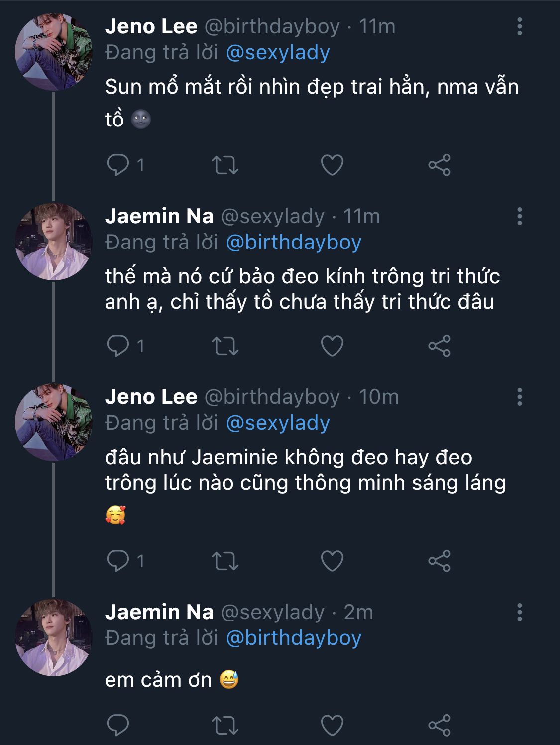Open more options on Jaemin's 11m tweet
This screenshot has height=745, width=560.
[x=519, y=216]
